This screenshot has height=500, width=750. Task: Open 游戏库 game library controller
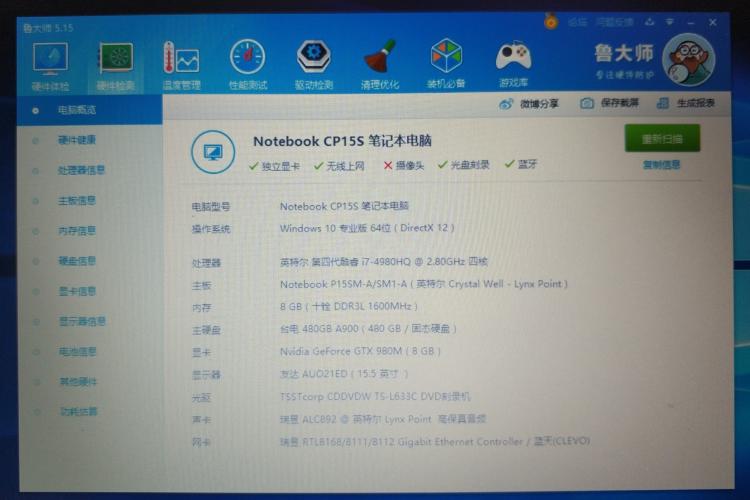tap(513, 64)
